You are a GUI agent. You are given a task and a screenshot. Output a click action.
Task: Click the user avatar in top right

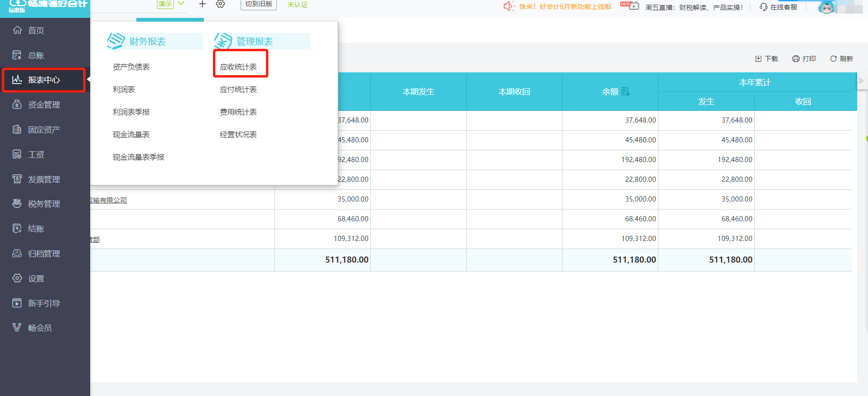tap(826, 7)
